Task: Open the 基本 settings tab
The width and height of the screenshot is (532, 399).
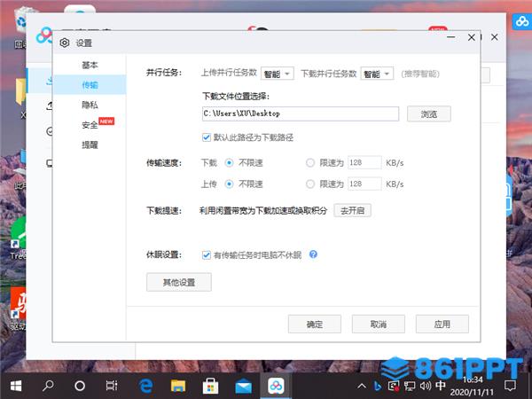Action: 90,65
